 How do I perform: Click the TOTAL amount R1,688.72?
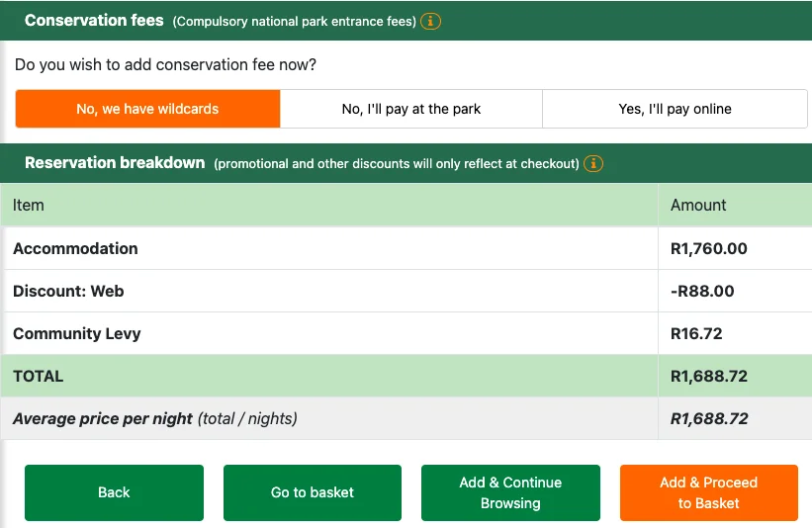[x=709, y=376]
